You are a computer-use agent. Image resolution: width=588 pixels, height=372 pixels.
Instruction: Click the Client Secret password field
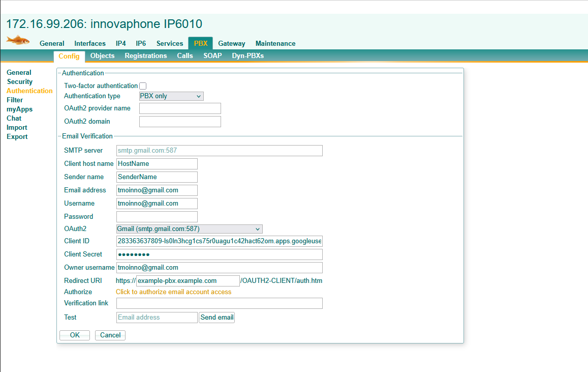point(220,254)
